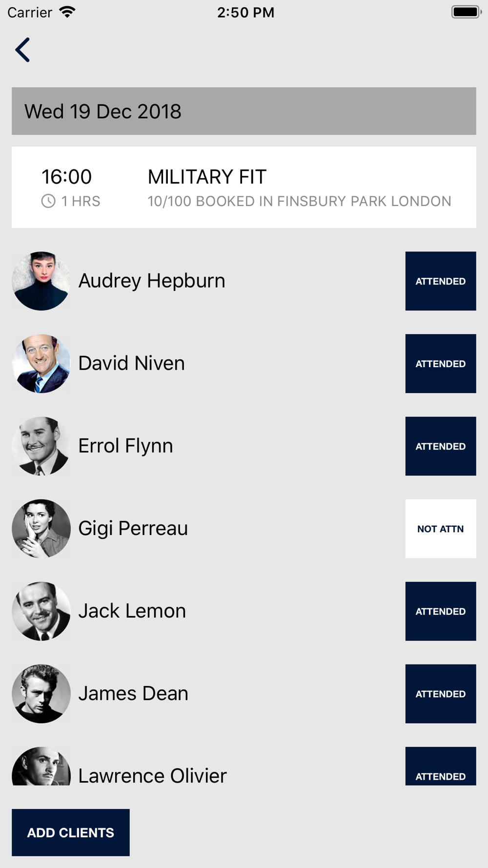This screenshot has height=868, width=488.
Task: Toggle James Dean's ATTENDED button
Action: (x=440, y=694)
